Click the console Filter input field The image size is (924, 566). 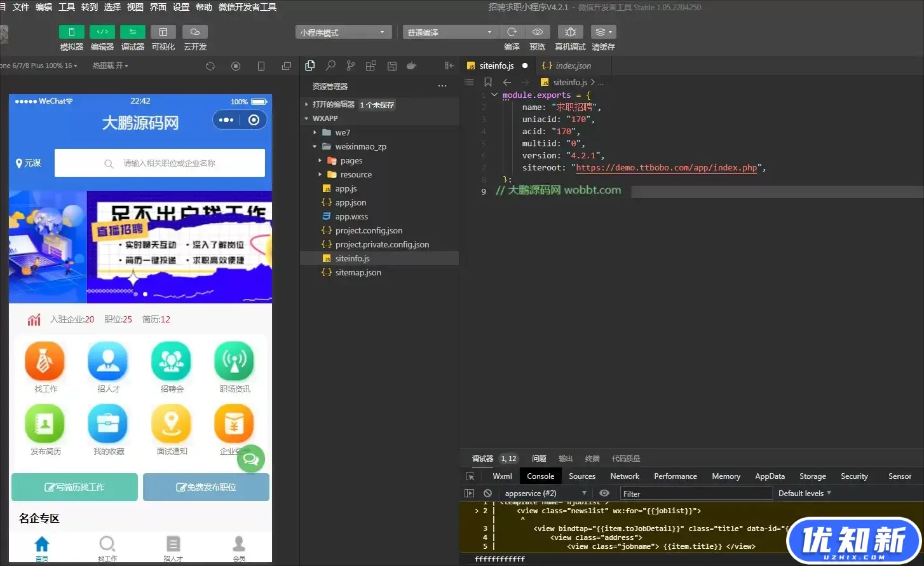(696, 494)
